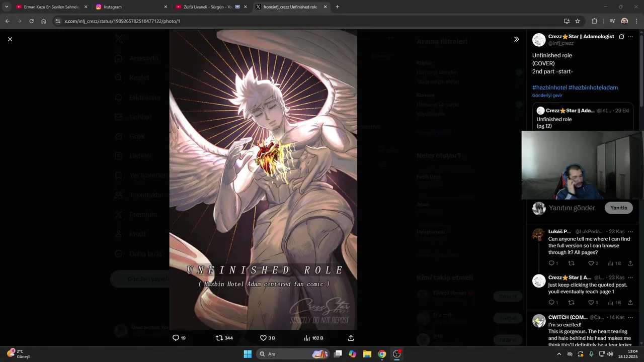This screenshot has width=644, height=362.
Task: Open the Grok icon beside Crezz Star name
Action: coord(621,37)
